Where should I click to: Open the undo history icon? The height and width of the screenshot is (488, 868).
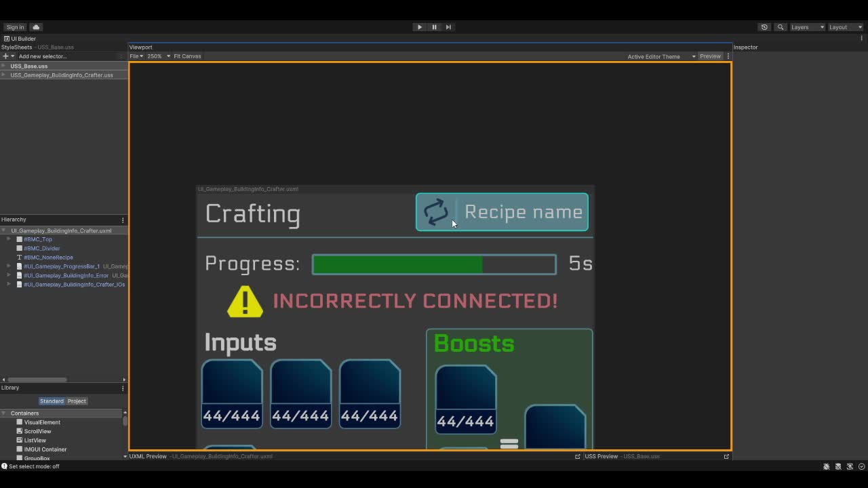click(764, 27)
